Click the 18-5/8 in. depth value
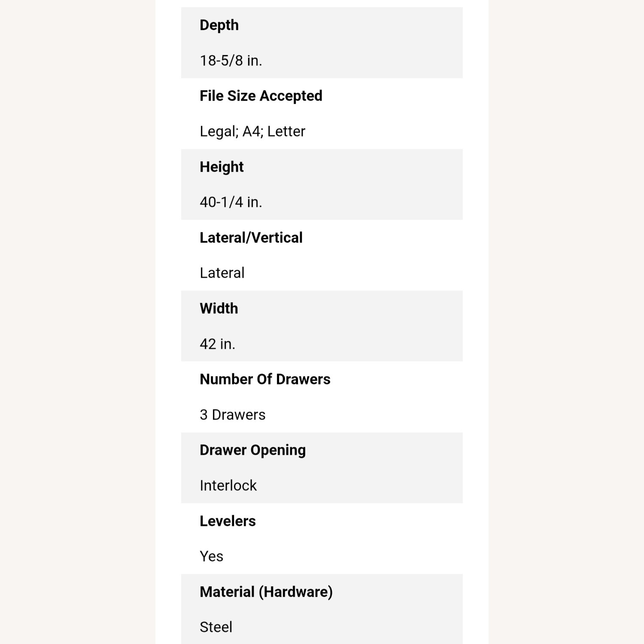Image resolution: width=644 pixels, height=644 pixels. point(231,61)
